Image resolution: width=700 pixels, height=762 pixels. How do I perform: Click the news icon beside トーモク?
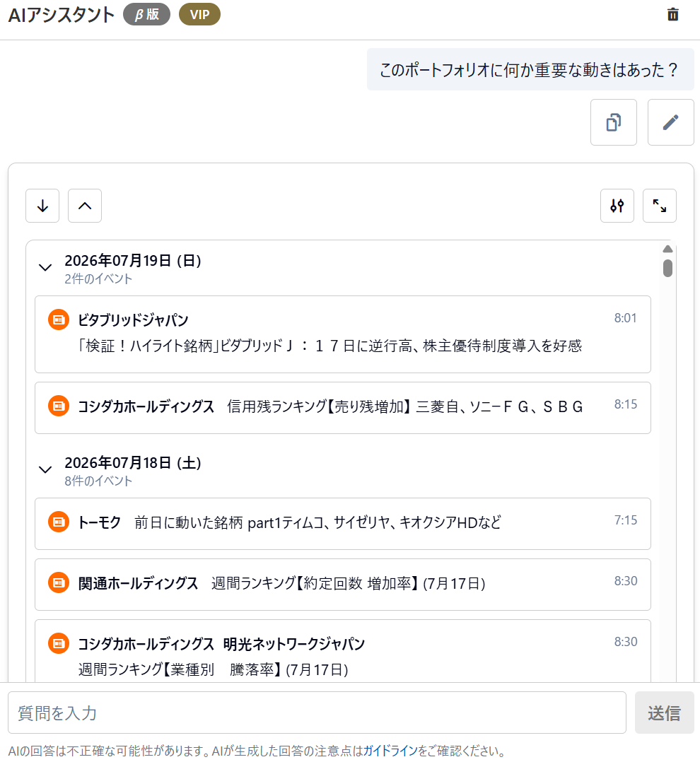(x=59, y=522)
